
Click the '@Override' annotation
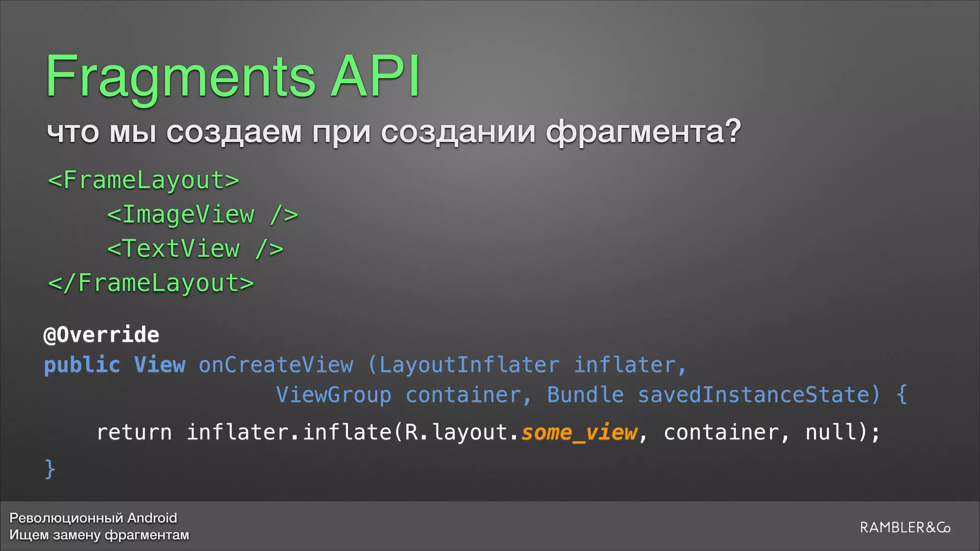click(101, 335)
